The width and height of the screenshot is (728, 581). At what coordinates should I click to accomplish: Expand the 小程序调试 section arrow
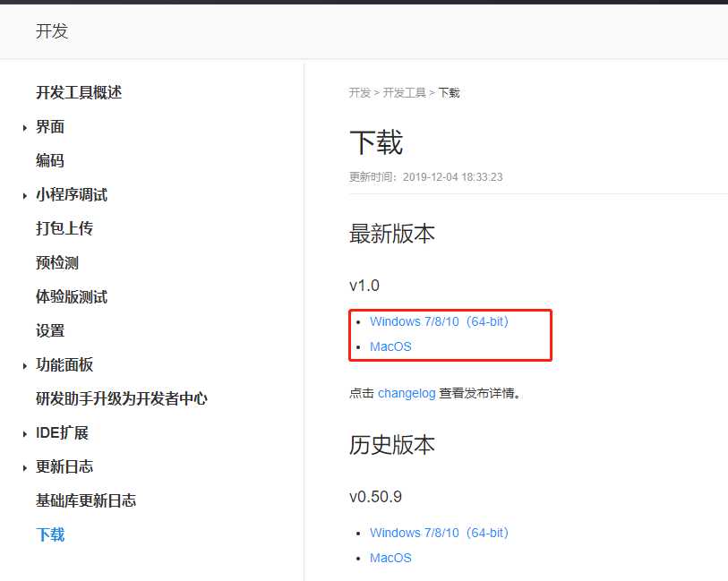(x=25, y=196)
